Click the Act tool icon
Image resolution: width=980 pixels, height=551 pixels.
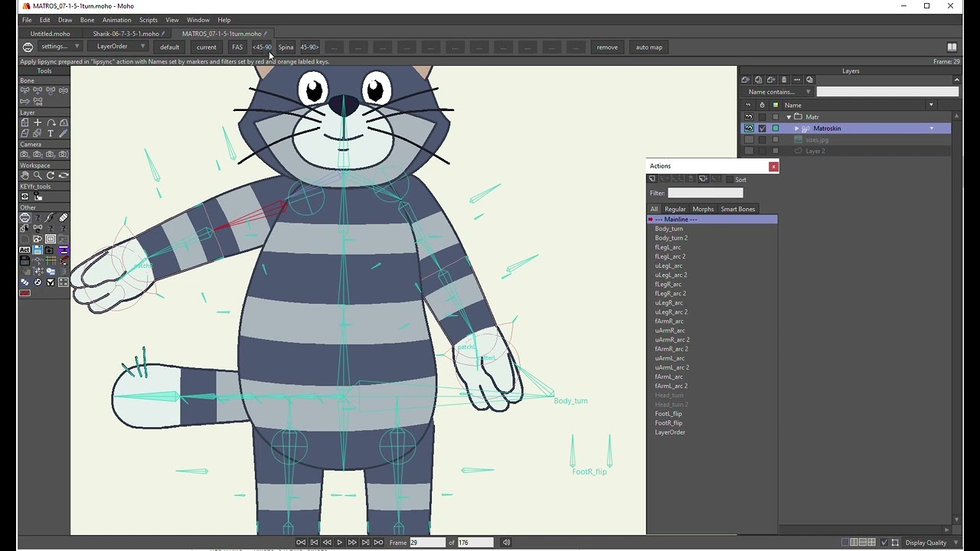point(24,250)
